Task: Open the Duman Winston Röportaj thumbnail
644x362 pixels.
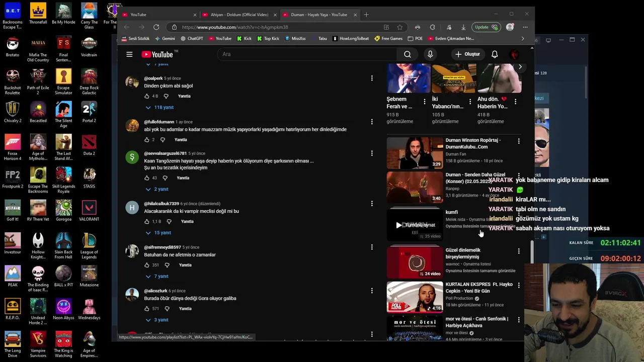Action: [x=415, y=153]
